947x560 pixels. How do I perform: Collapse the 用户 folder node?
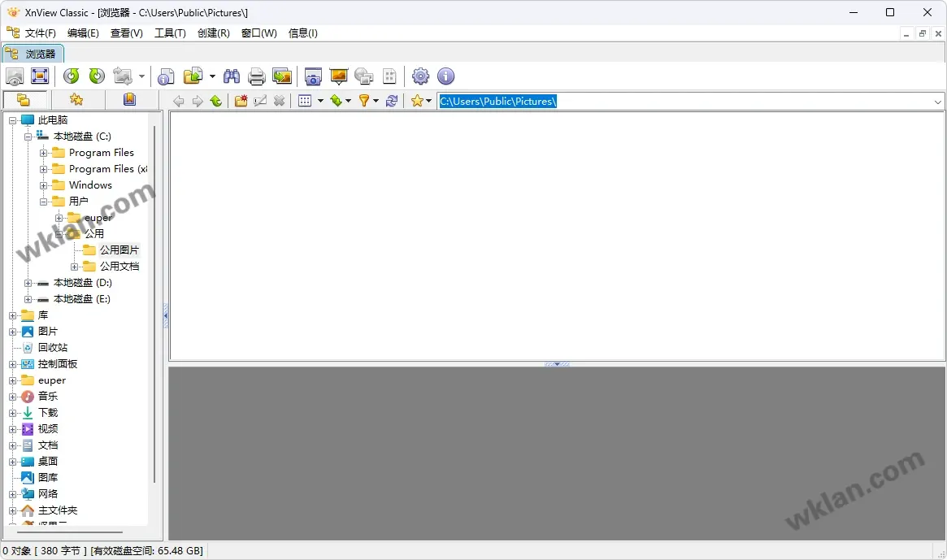[43, 202]
